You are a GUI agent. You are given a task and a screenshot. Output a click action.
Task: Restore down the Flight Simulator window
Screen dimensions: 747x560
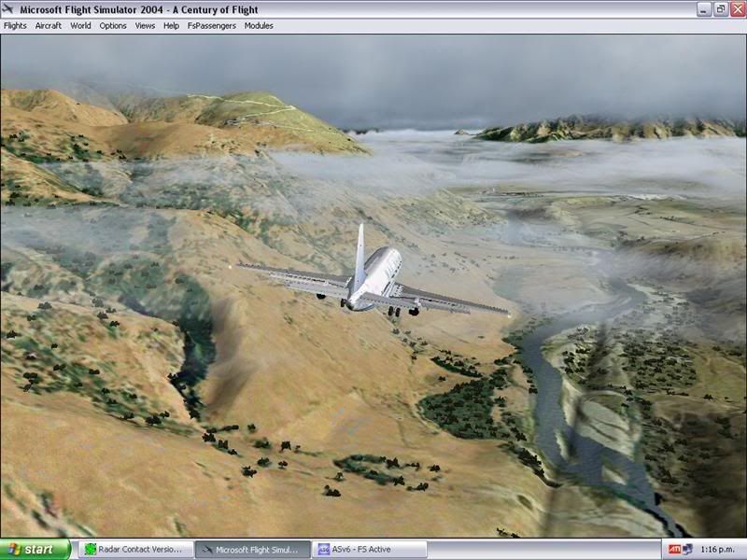point(719,9)
